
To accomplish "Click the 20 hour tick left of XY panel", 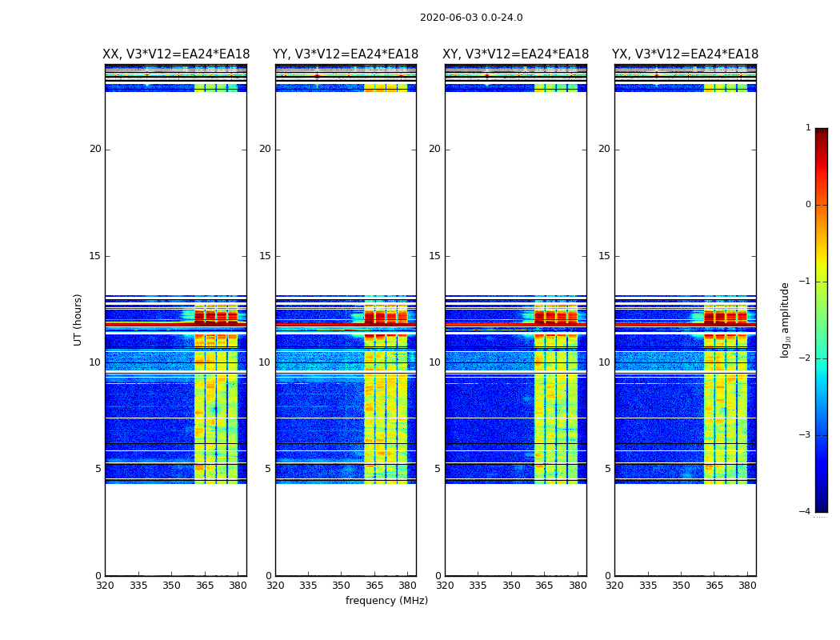I will [x=434, y=149].
